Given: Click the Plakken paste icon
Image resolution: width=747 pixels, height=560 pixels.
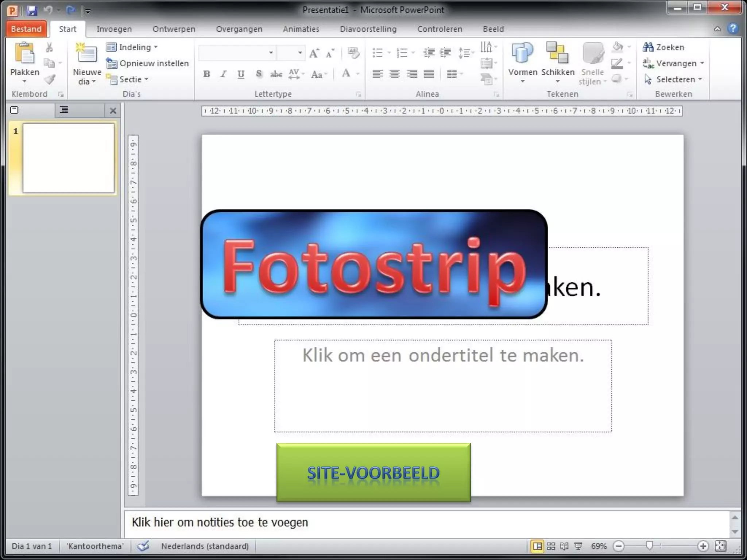Looking at the screenshot, I should [24, 54].
